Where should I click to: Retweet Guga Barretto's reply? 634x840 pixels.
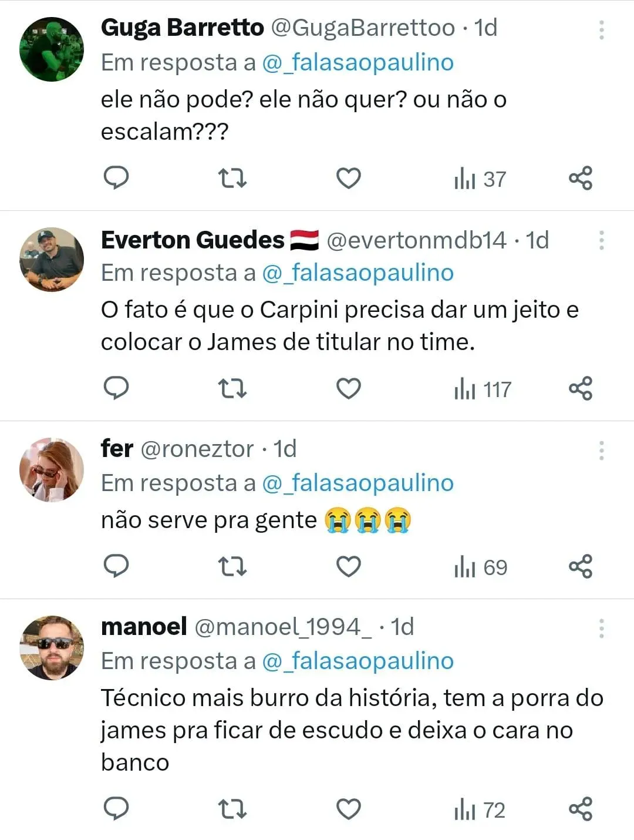(x=232, y=177)
